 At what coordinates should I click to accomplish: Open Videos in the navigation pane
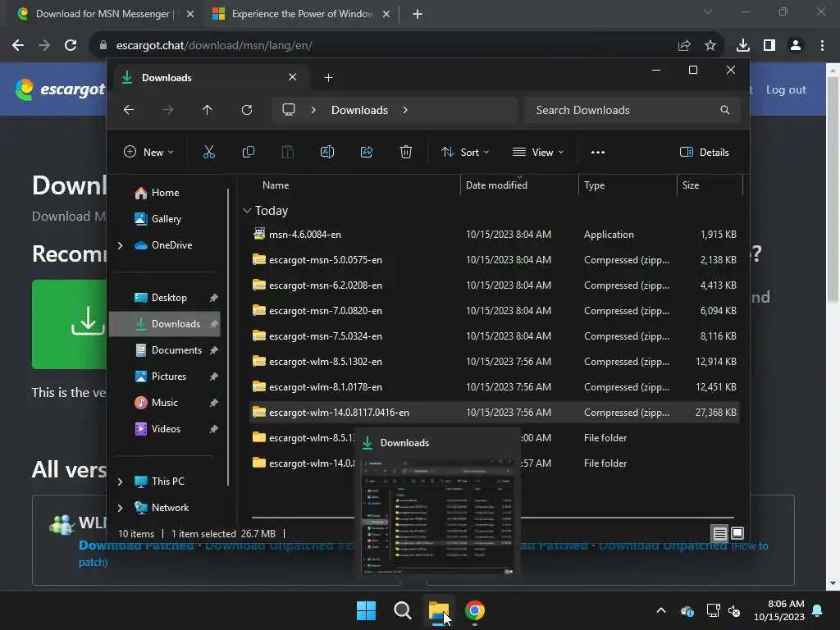pos(166,429)
